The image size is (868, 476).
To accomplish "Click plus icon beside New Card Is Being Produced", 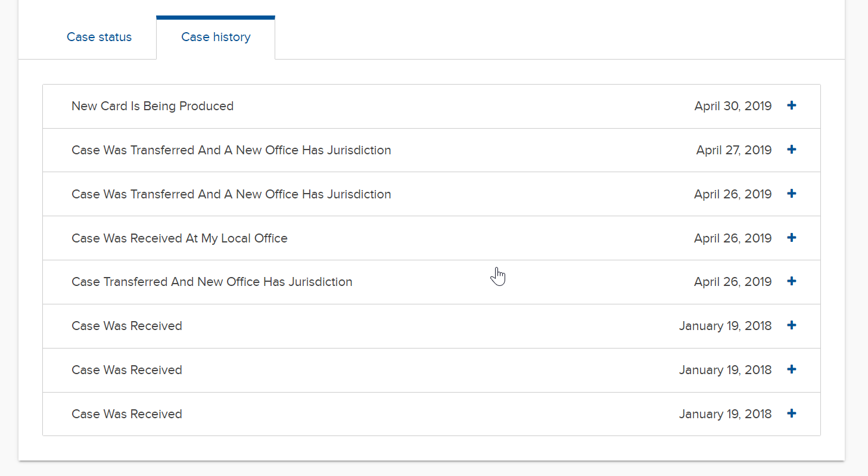I will [x=791, y=105].
